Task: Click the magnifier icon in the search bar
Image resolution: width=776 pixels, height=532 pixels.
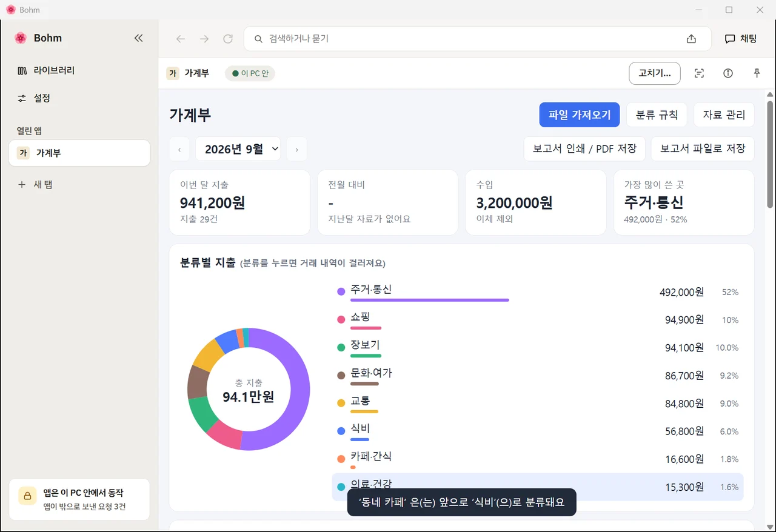Action: point(258,39)
